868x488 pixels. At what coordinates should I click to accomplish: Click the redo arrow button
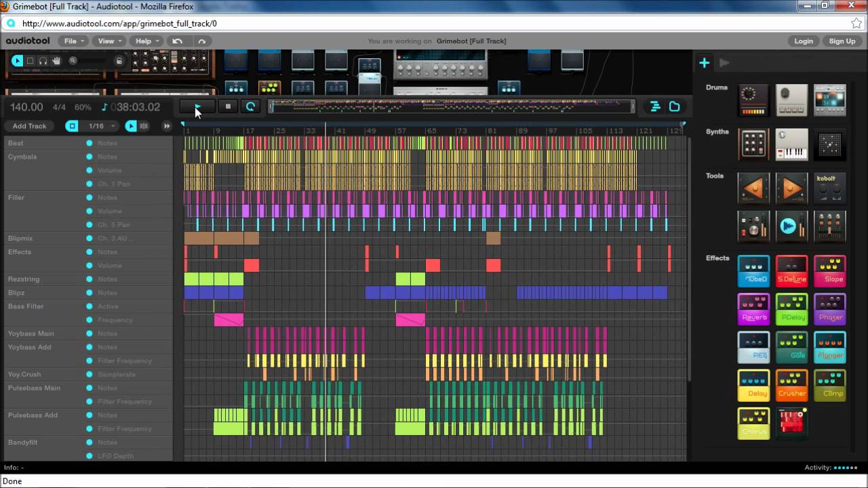click(201, 41)
